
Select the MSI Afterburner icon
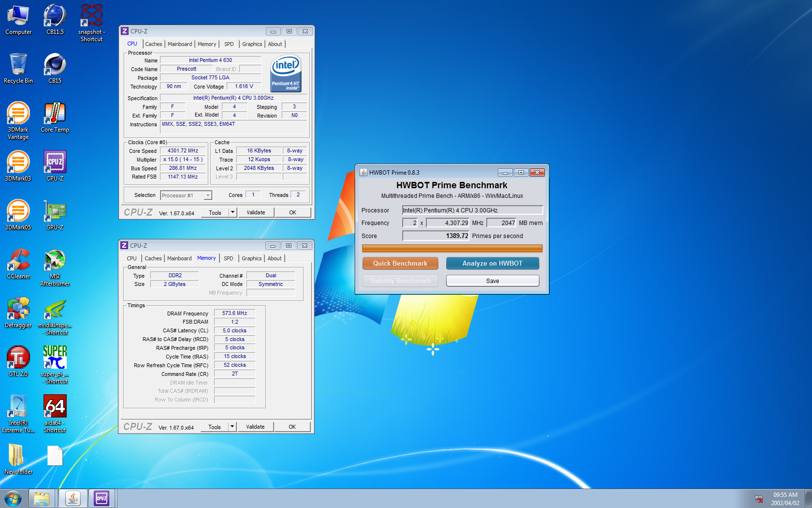pyautogui.click(x=55, y=268)
